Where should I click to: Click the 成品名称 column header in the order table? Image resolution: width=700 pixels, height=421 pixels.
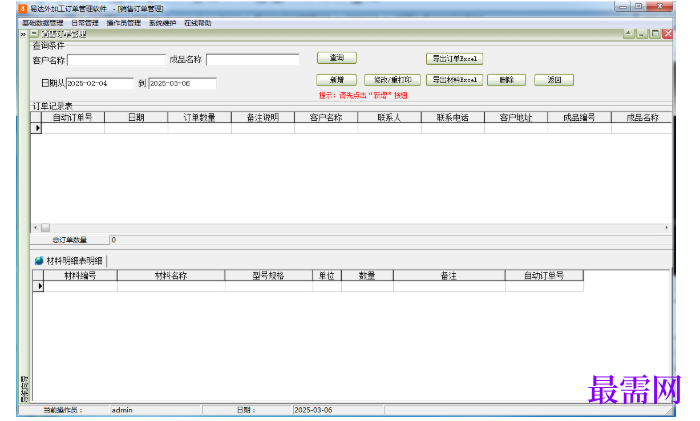pos(642,117)
